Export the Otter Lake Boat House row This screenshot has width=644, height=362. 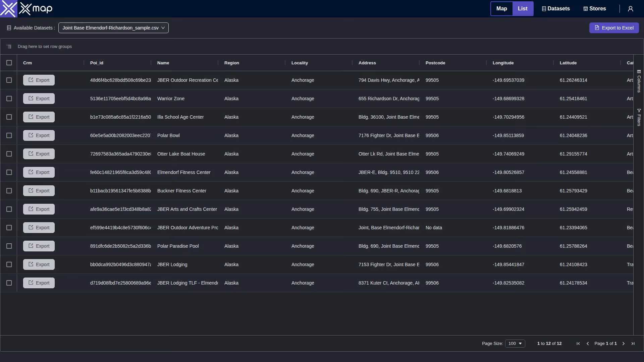pyautogui.click(x=39, y=154)
